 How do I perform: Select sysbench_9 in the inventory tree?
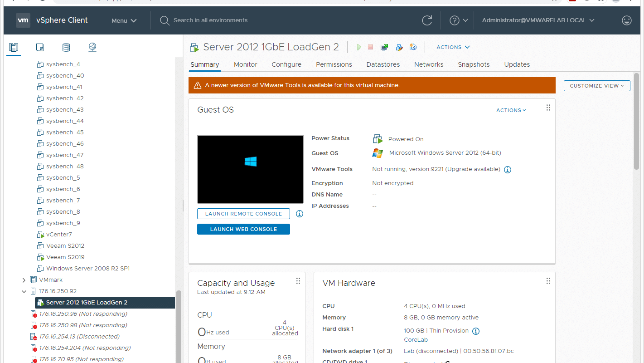click(63, 223)
